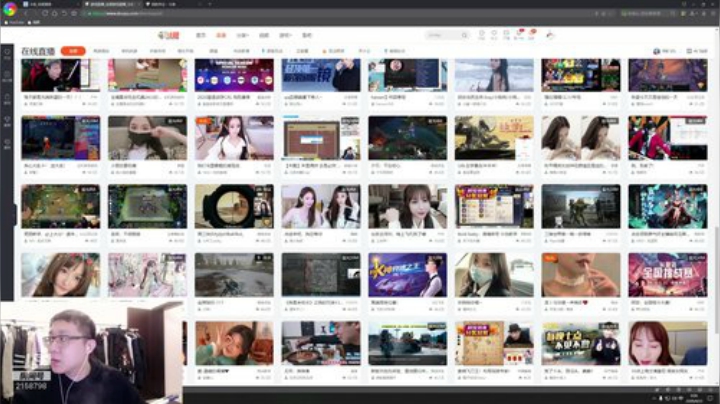Open the dark blue esports banner stream with colored circles

[234, 75]
